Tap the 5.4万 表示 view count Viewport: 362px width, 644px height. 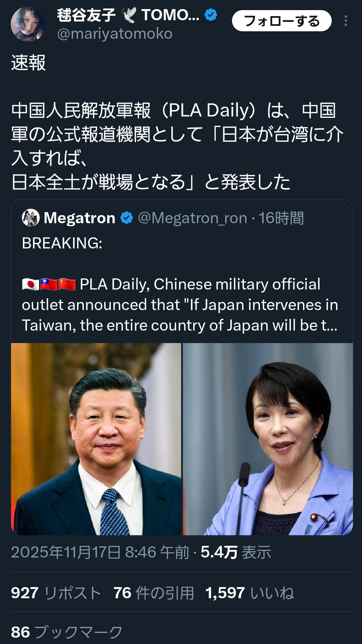point(236,552)
